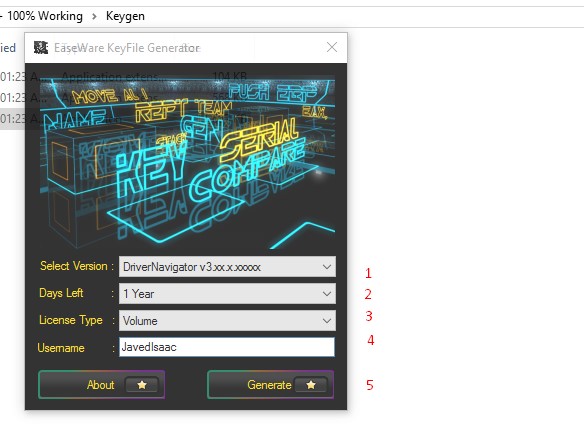
Task: Open the License Type dropdown showing Volume
Action: tap(227, 320)
